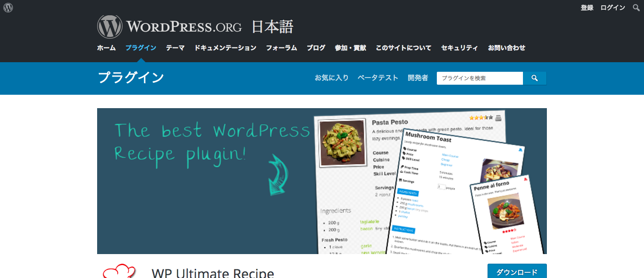Open このサイトについて menu item
The height and width of the screenshot is (278, 644).
point(403,48)
